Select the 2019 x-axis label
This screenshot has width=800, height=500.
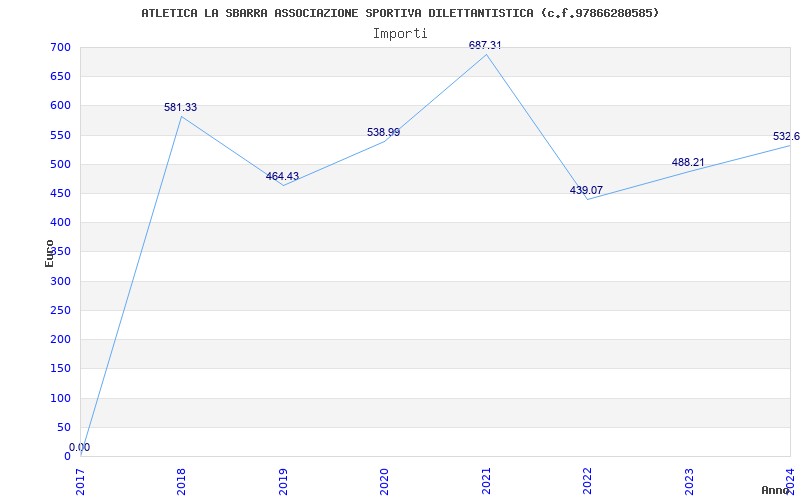click(x=283, y=482)
